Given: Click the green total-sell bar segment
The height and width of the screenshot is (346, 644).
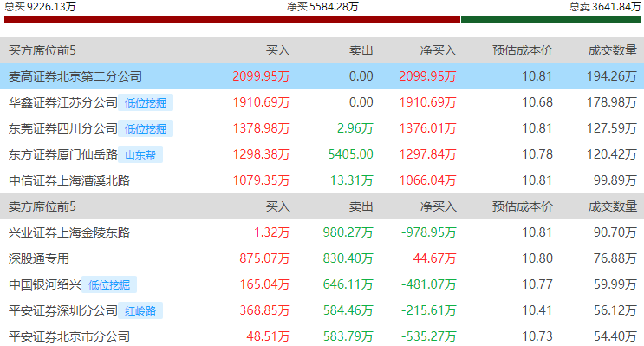Looking at the screenshot, I should (551, 19).
